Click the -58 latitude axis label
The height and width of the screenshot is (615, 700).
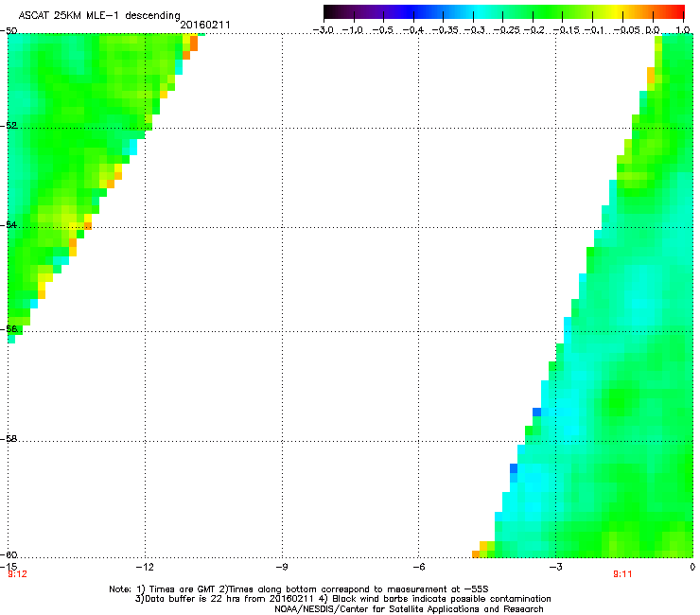click(x=9, y=439)
